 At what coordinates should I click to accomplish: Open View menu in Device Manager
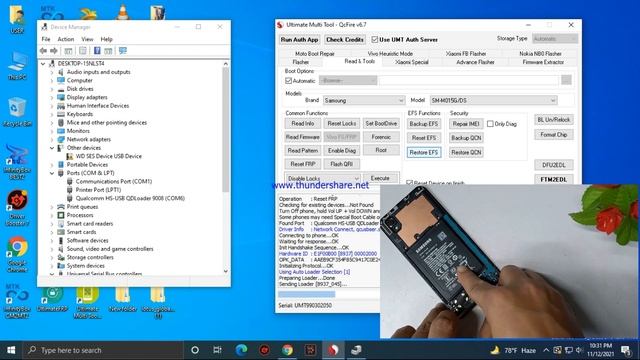pos(87,39)
